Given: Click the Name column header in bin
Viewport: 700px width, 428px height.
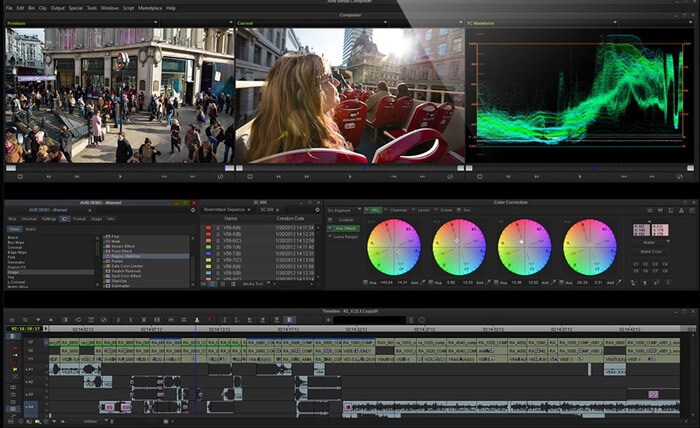Looking at the screenshot, I should (x=230, y=219).
